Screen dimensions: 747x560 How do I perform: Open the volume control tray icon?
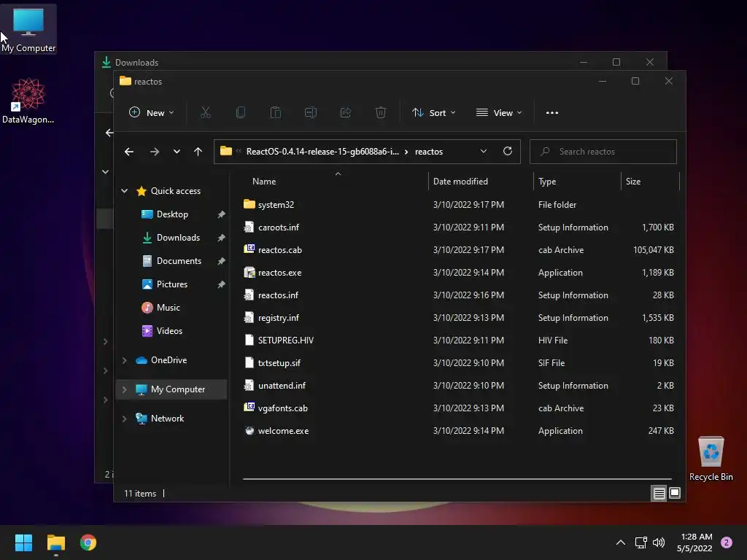(659, 542)
